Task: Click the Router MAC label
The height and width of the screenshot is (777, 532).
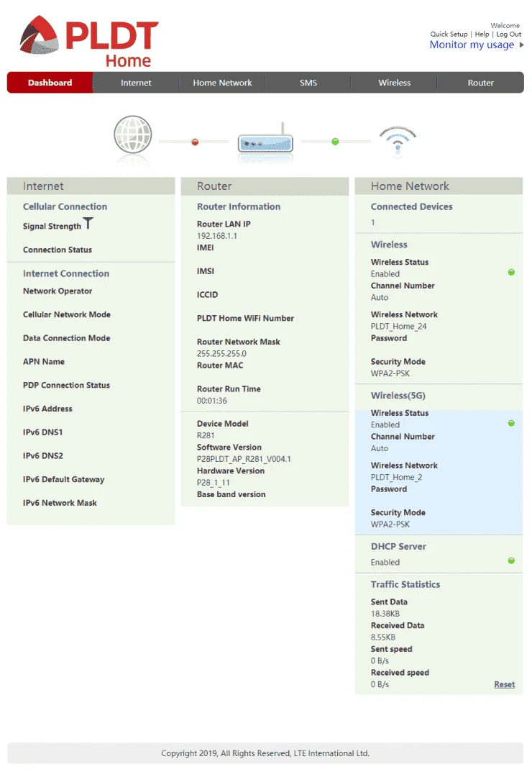Action: click(220, 365)
